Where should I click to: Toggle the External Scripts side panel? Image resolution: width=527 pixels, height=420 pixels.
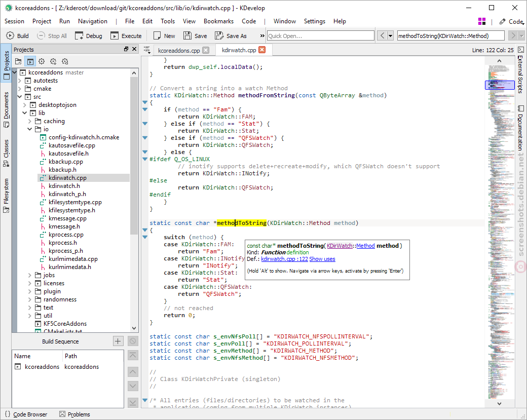[x=520, y=70]
